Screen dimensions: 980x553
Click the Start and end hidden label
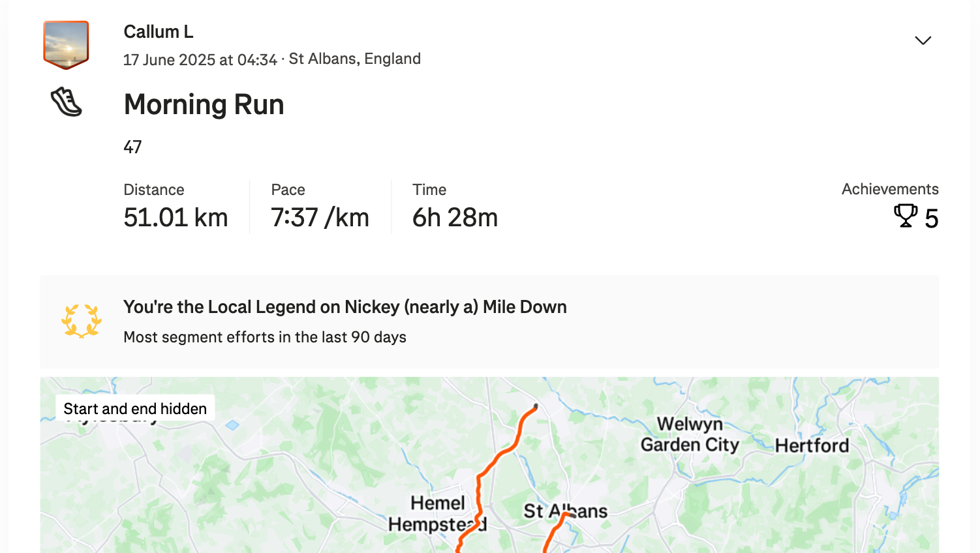coord(135,409)
